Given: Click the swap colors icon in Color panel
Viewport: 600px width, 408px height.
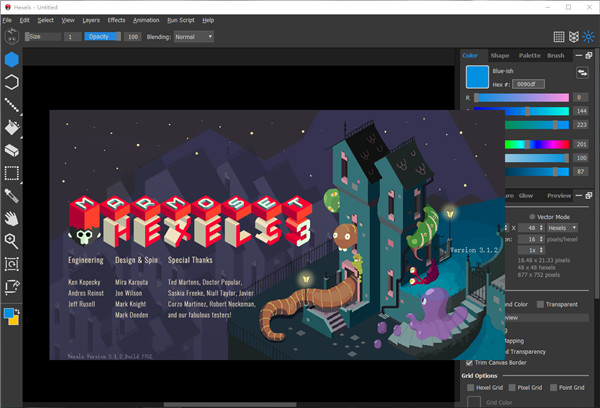Looking at the screenshot, I should coord(582,73).
